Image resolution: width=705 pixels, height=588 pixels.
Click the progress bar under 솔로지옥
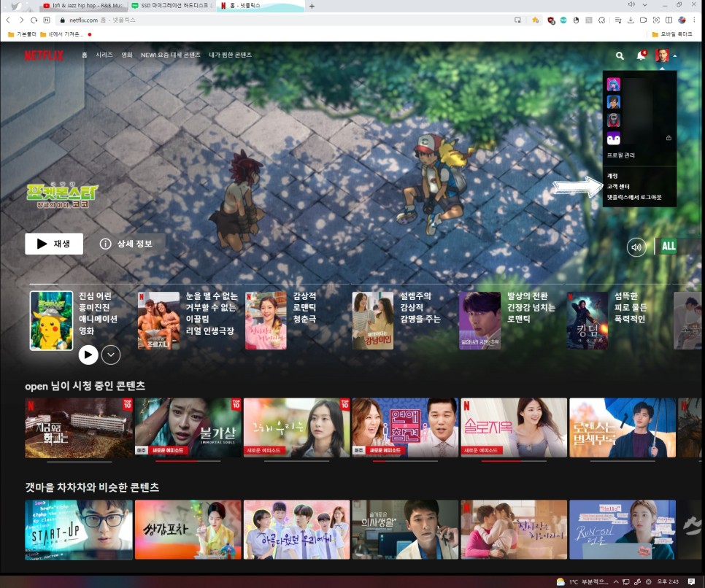(x=514, y=461)
